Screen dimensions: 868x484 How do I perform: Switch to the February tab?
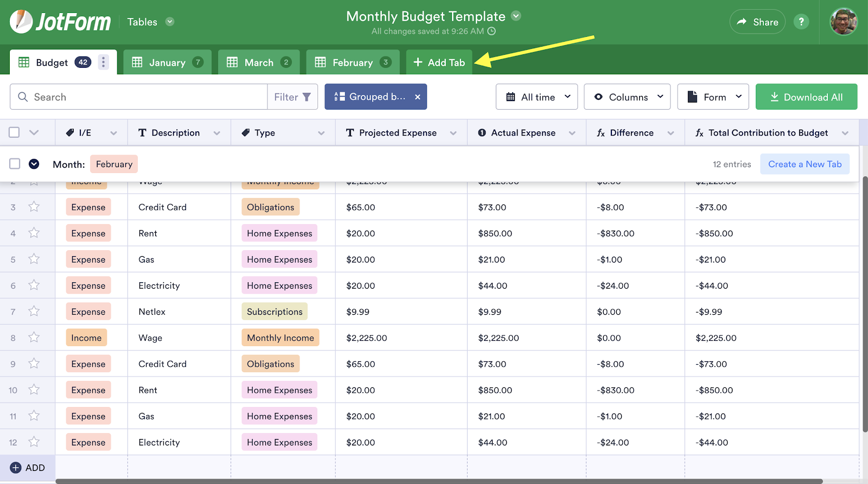tap(353, 62)
